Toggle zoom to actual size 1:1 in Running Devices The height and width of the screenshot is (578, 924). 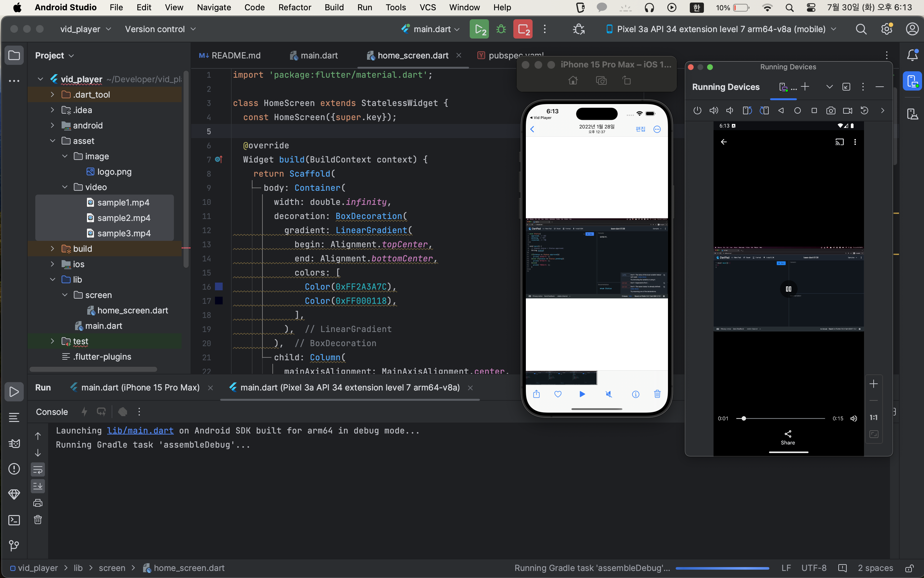click(874, 417)
